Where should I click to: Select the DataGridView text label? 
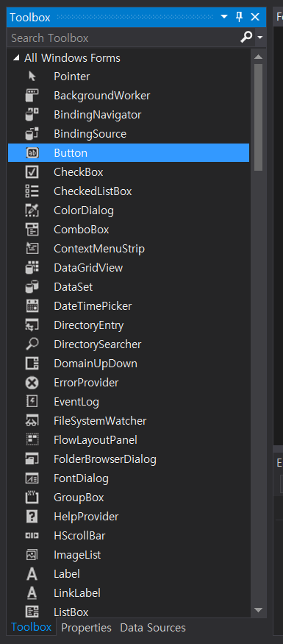point(88,268)
